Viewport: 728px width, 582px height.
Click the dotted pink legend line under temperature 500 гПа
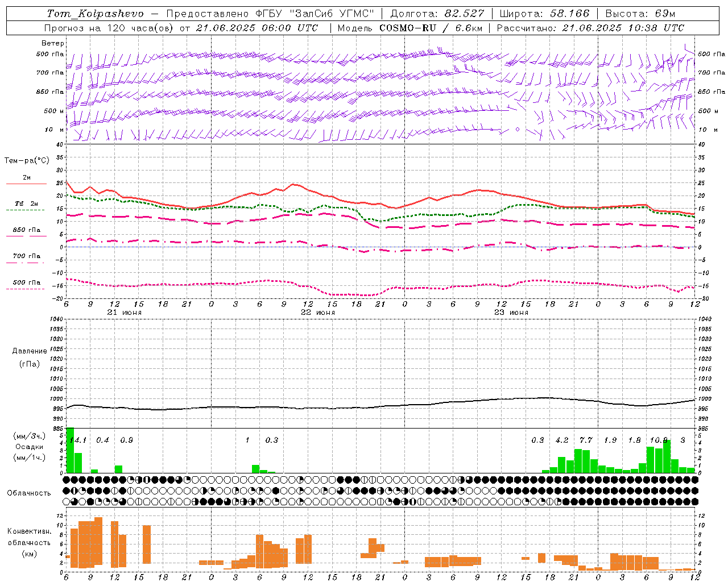click(25, 289)
